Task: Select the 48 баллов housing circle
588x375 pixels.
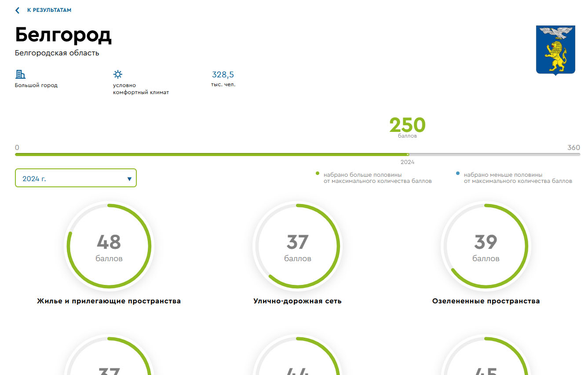Action: click(x=109, y=246)
